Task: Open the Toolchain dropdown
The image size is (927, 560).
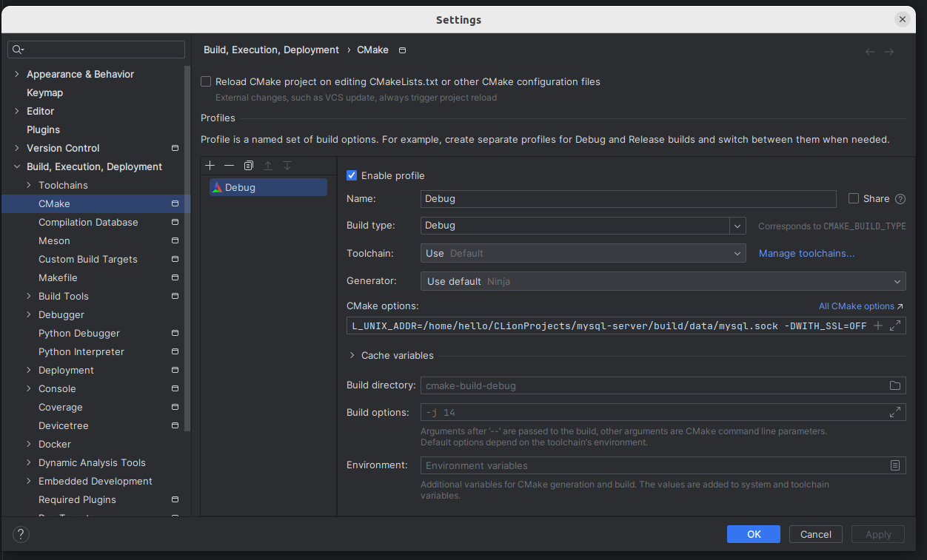Action: pos(583,253)
